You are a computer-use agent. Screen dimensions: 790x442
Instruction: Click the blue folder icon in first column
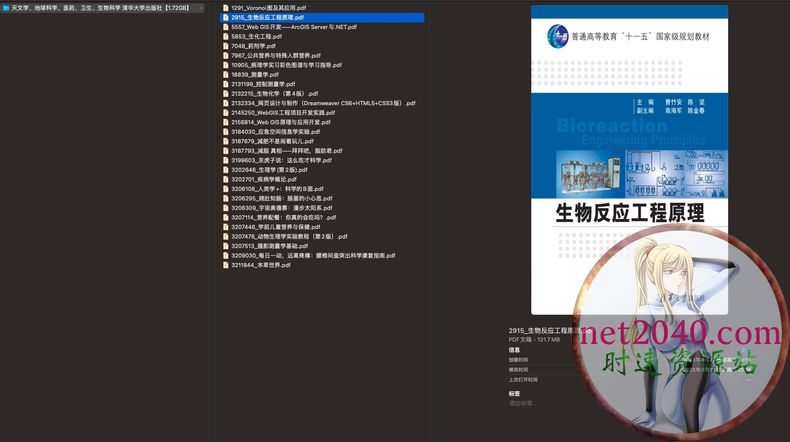pyautogui.click(x=5, y=8)
